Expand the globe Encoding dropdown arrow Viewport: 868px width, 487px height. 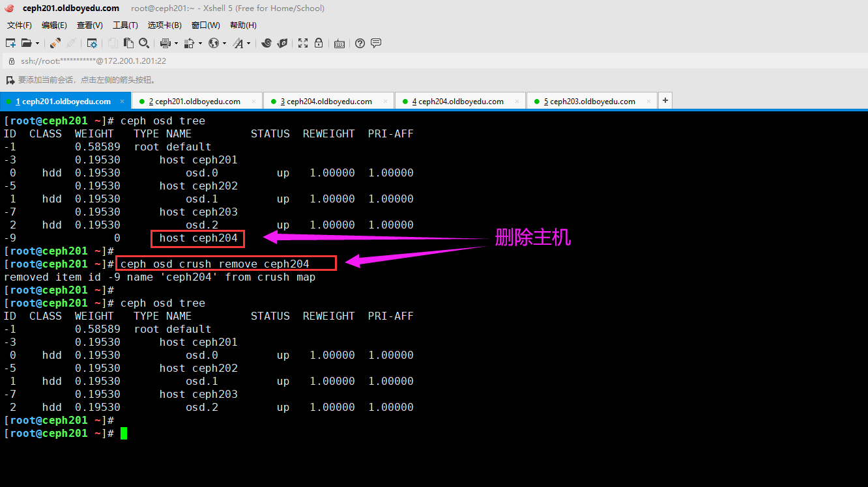coord(224,44)
